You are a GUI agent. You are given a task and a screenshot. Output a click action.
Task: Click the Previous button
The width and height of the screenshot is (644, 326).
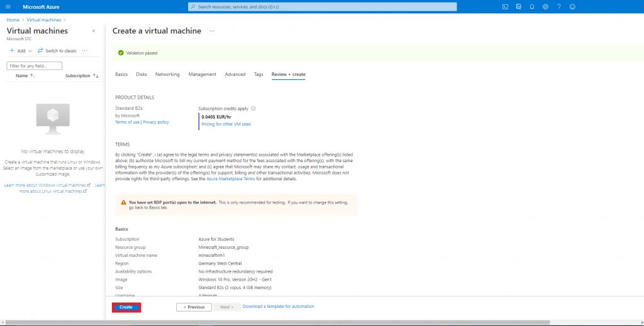pyautogui.click(x=194, y=307)
